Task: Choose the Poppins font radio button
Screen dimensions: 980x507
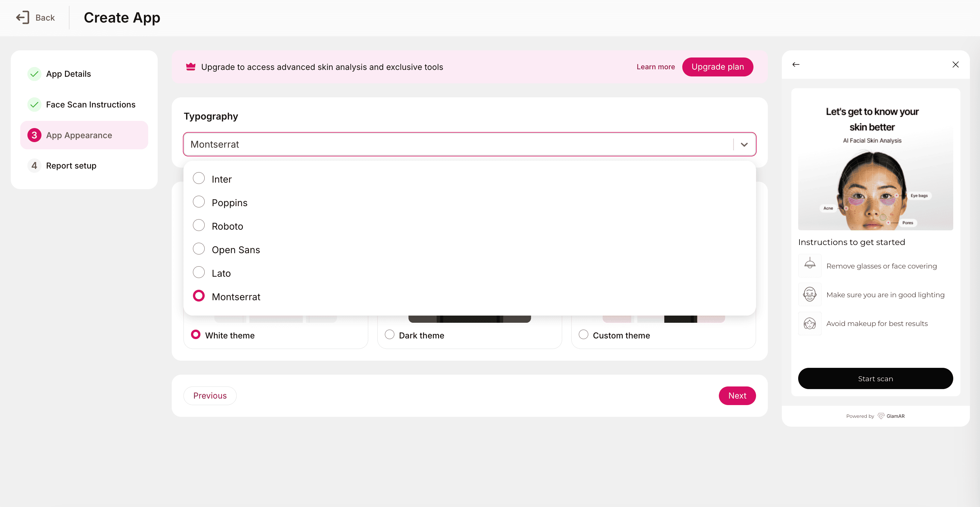Action: [x=198, y=202]
